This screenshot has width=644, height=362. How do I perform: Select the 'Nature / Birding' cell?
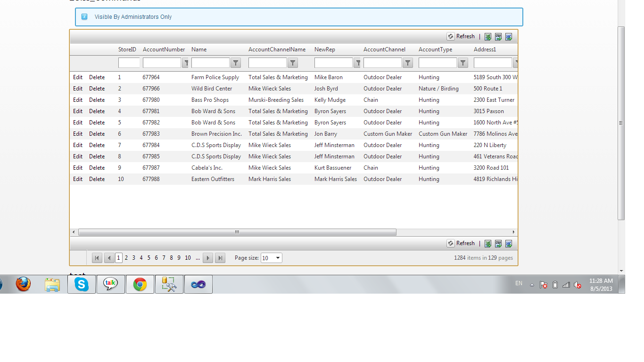tap(438, 89)
